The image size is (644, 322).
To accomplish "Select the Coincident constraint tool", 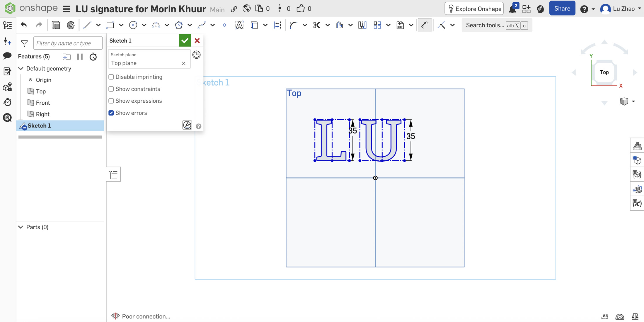I will pos(441,25).
